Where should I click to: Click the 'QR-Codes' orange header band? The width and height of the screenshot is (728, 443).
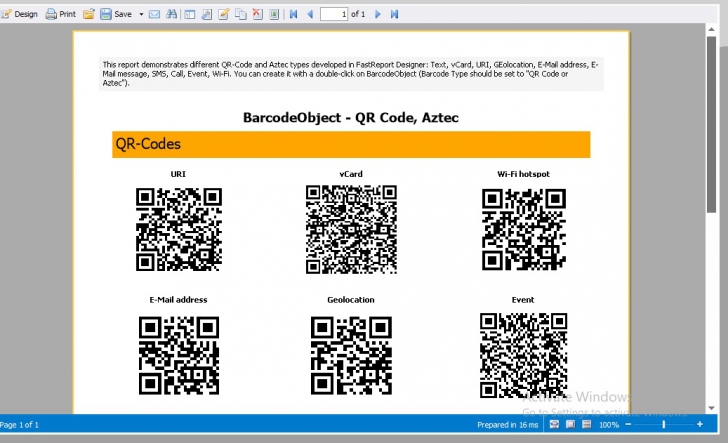pos(351,144)
